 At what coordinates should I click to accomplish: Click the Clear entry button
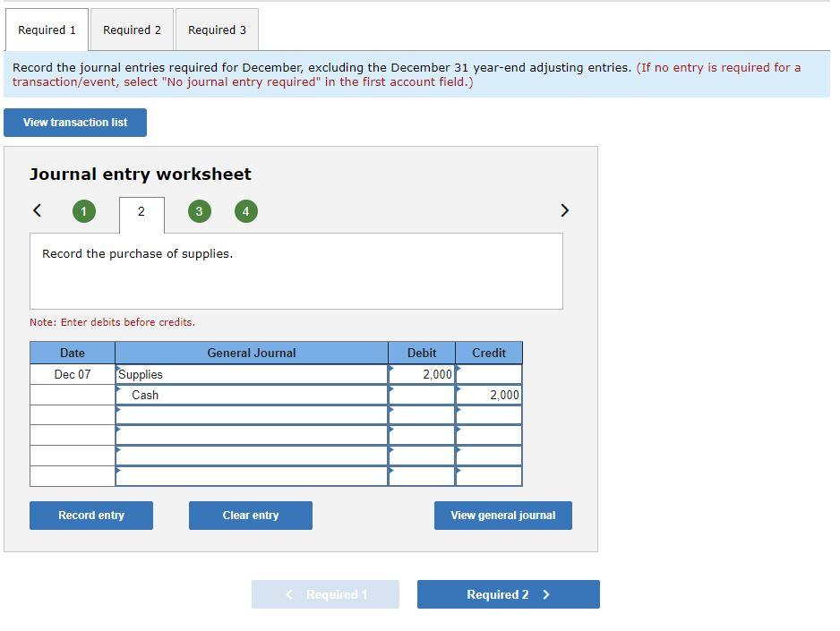tap(250, 516)
